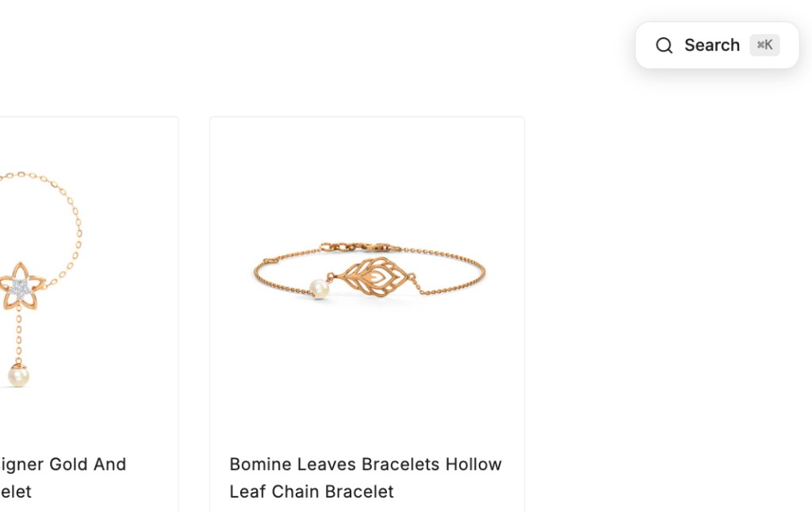Select the Search label text
This screenshot has height=512, width=812.
pyautogui.click(x=712, y=45)
